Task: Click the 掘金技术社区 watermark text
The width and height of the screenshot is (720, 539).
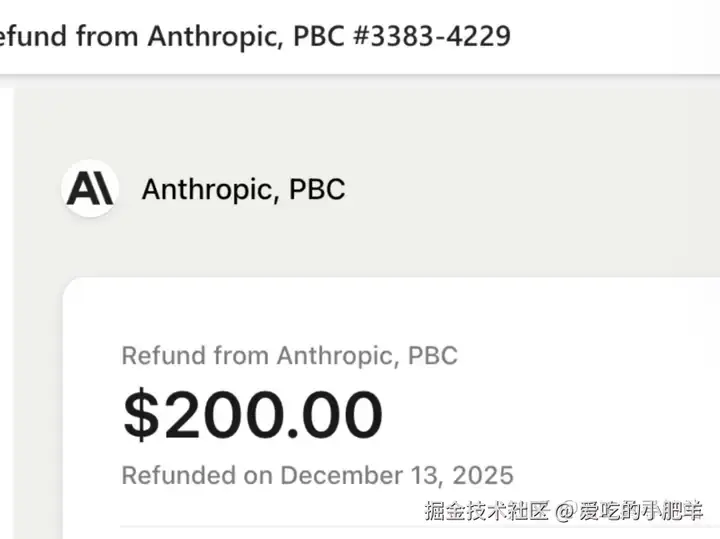Action: pos(486,511)
